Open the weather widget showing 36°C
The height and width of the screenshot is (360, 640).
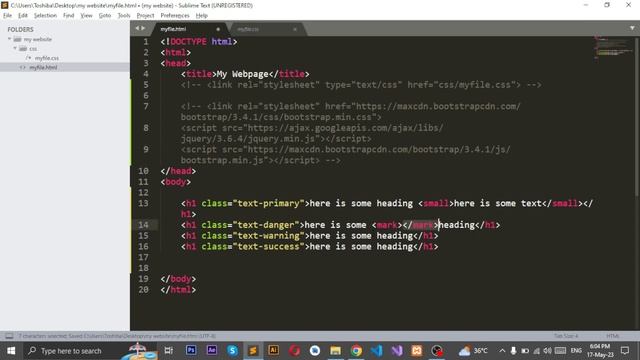click(x=473, y=351)
